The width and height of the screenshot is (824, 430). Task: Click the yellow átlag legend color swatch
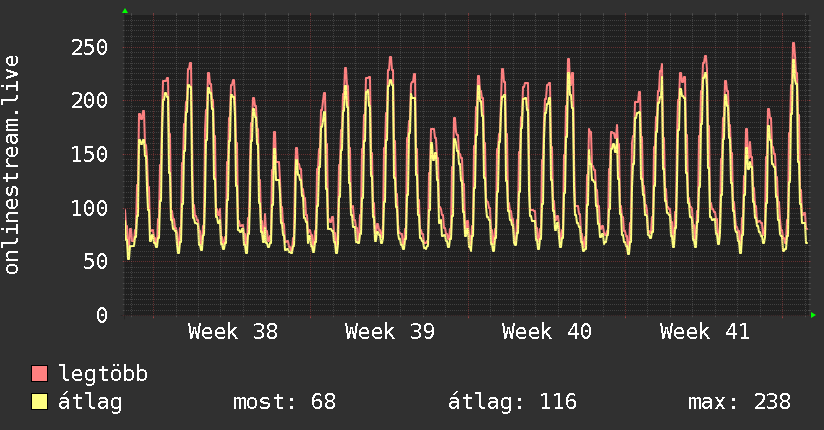pos(39,402)
